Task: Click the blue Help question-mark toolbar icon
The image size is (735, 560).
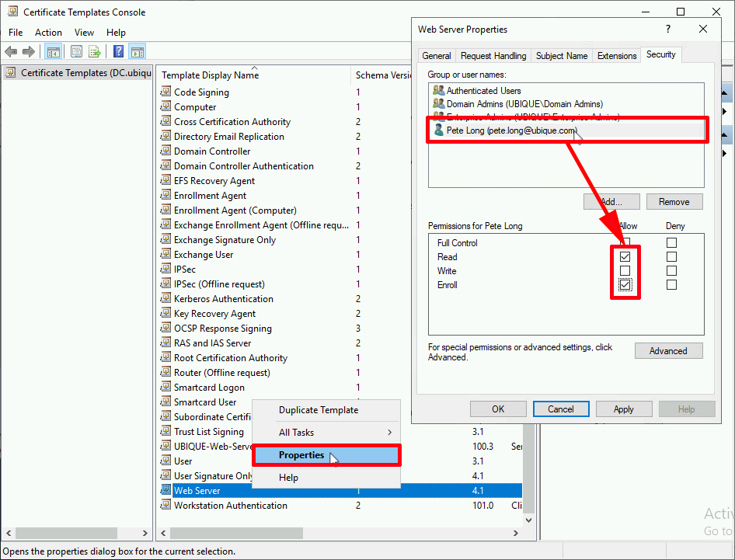Action: point(119,51)
